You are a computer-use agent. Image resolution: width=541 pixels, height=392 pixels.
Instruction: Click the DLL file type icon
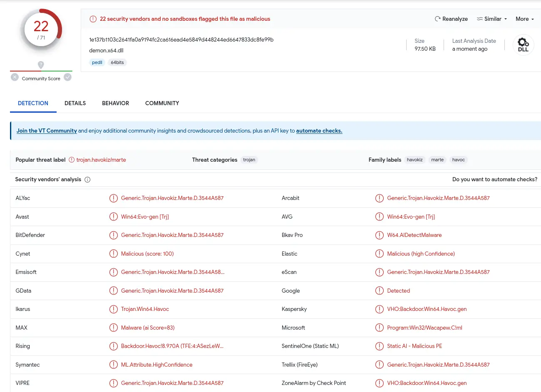pos(523,44)
